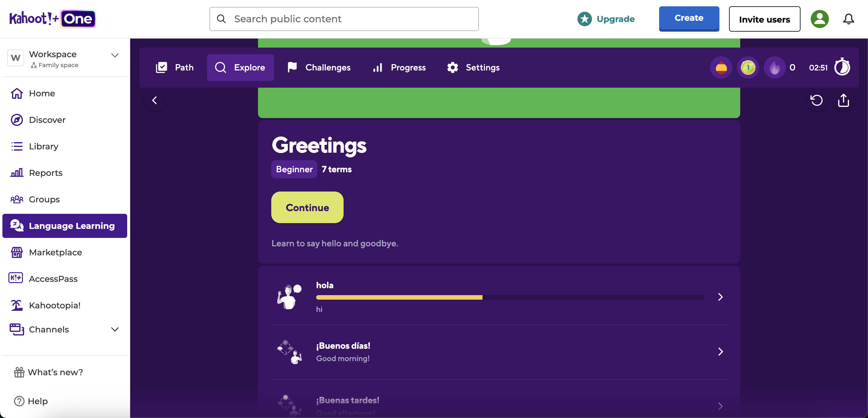Switch to the Challenges tab
This screenshot has width=868, height=418.
coord(319,68)
